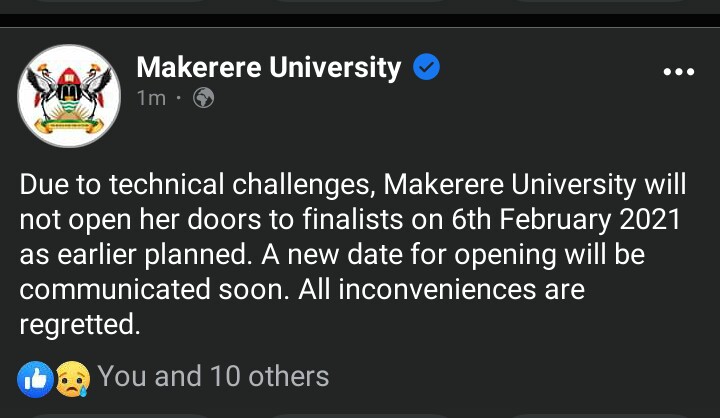Click the post text starting 'Due to technical challenges'

click(x=353, y=254)
